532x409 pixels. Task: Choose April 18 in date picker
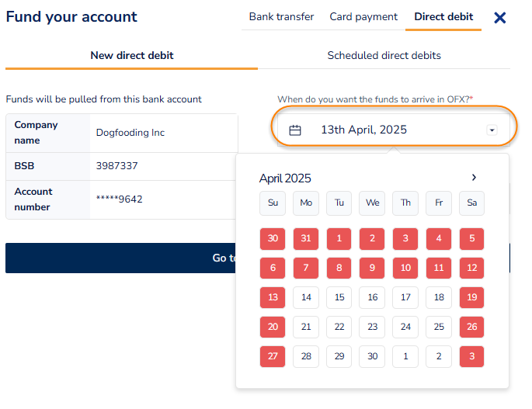pos(439,297)
